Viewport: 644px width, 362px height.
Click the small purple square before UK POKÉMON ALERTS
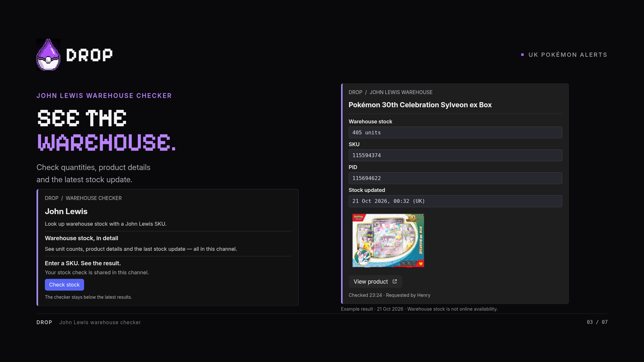[x=522, y=55]
